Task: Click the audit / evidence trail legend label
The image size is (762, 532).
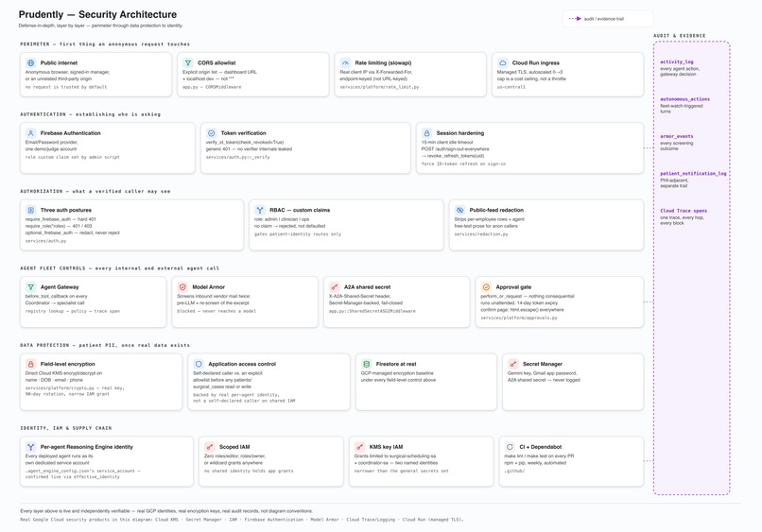Action: pos(603,19)
